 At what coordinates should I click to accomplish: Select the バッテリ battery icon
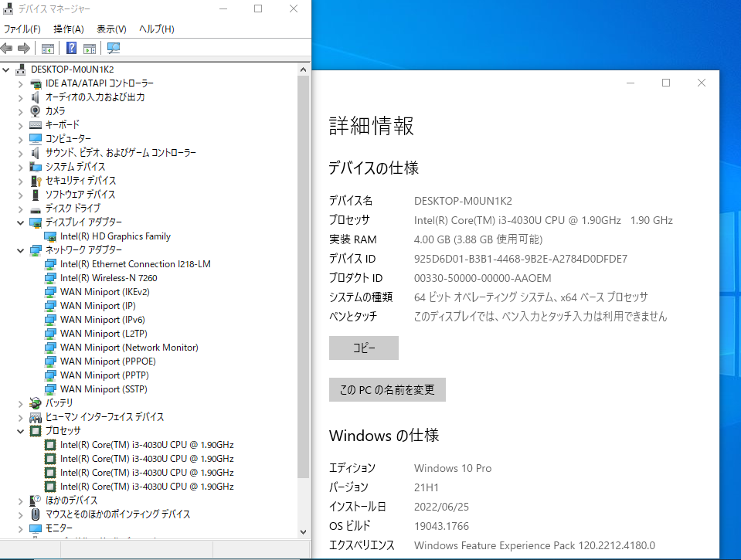[36, 403]
